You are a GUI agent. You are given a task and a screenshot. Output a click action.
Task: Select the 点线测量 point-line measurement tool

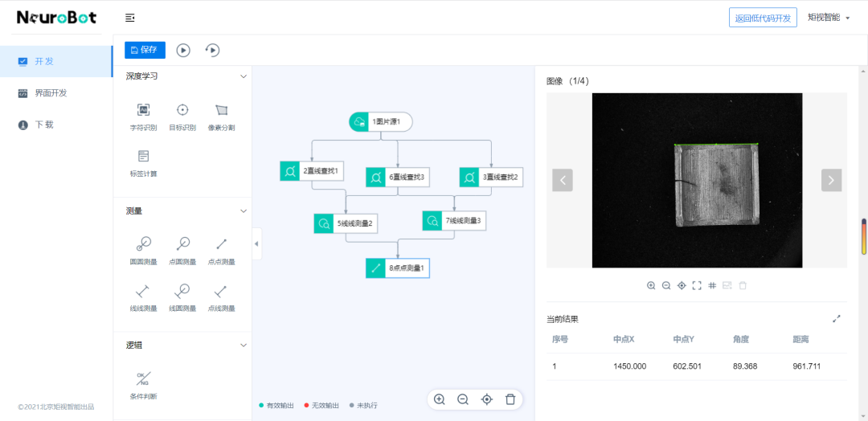[222, 296]
